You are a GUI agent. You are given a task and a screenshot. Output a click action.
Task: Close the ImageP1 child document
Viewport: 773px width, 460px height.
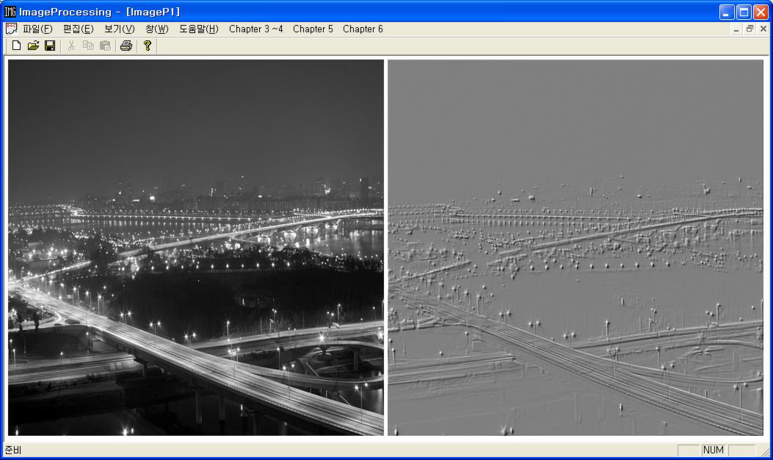(x=763, y=29)
